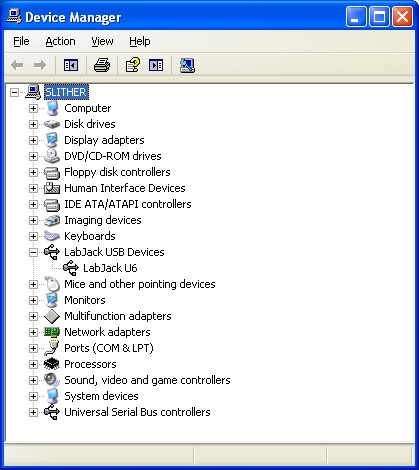Select the Sound, video and game controllers item

click(147, 380)
